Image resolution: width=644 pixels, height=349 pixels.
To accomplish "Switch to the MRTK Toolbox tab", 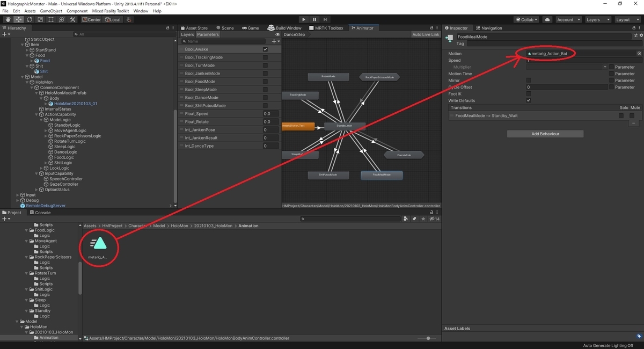I will coord(326,28).
